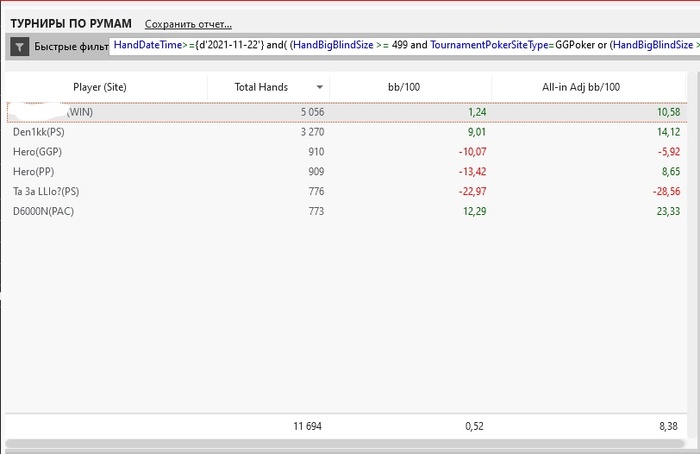Image resolution: width=700 pixels, height=454 pixels.
Task: Click the 0,52 bb/100 summary value
Action: [474, 426]
